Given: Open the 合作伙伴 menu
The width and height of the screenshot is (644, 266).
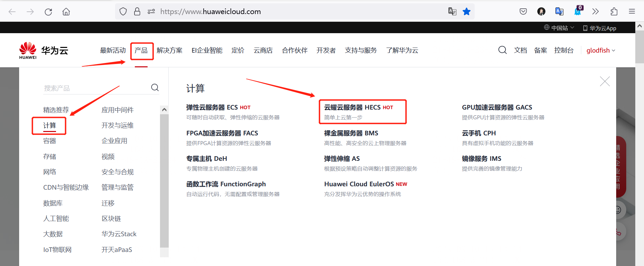Looking at the screenshot, I should point(294,51).
